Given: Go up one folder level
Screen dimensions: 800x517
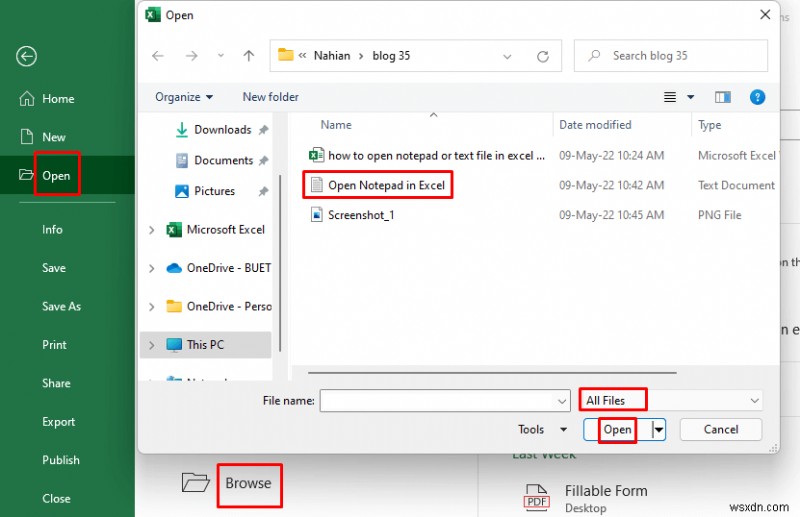Looking at the screenshot, I should [248, 56].
